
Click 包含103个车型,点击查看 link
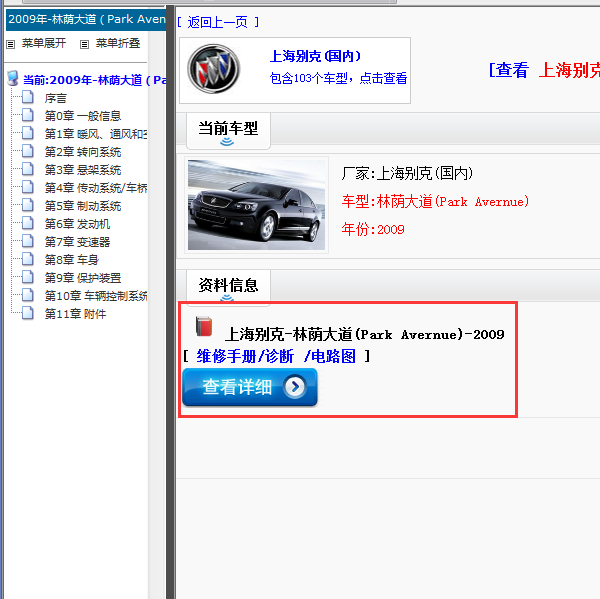tap(338, 78)
